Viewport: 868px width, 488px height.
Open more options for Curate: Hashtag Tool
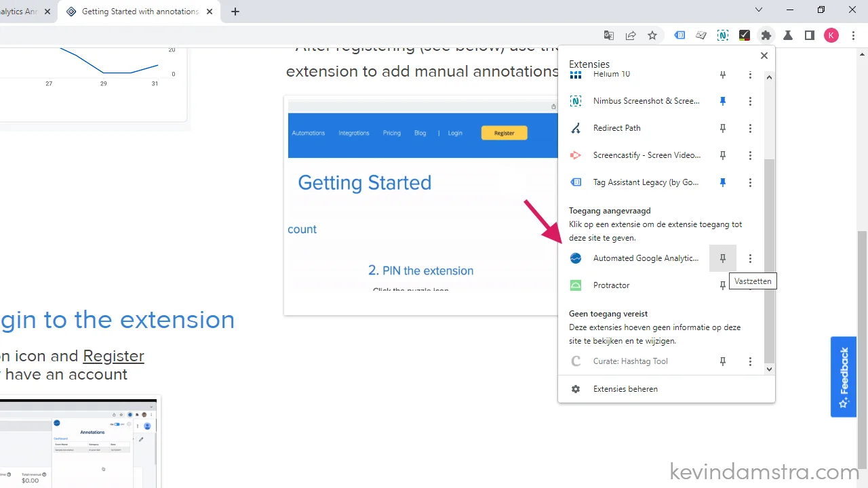pos(750,361)
